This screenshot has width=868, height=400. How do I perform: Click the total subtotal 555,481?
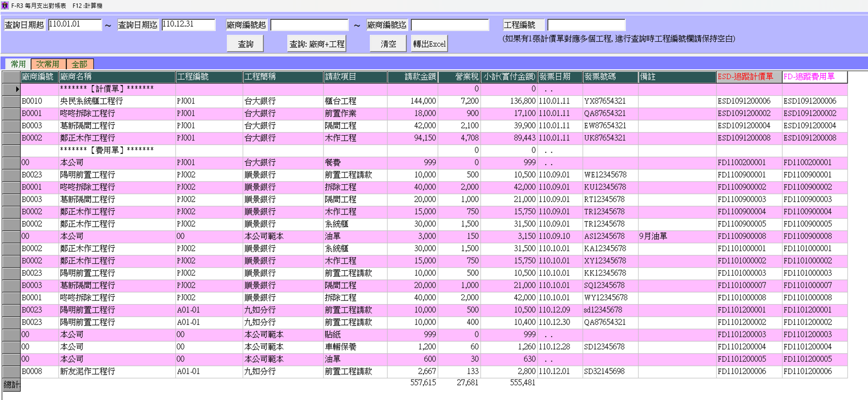point(523,383)
